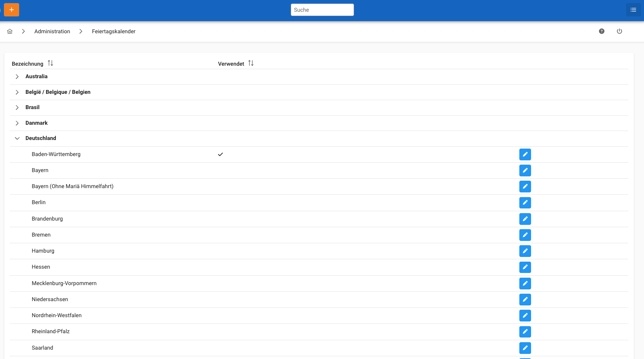The image size is (644, 359).
Task: Edit the Berlin holiday calendar
Action: pyautogui.click(x=525, y=203)
